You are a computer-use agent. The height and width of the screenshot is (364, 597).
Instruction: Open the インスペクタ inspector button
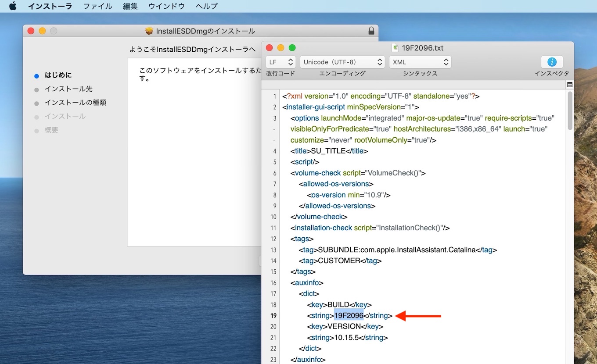coord(552,62)
